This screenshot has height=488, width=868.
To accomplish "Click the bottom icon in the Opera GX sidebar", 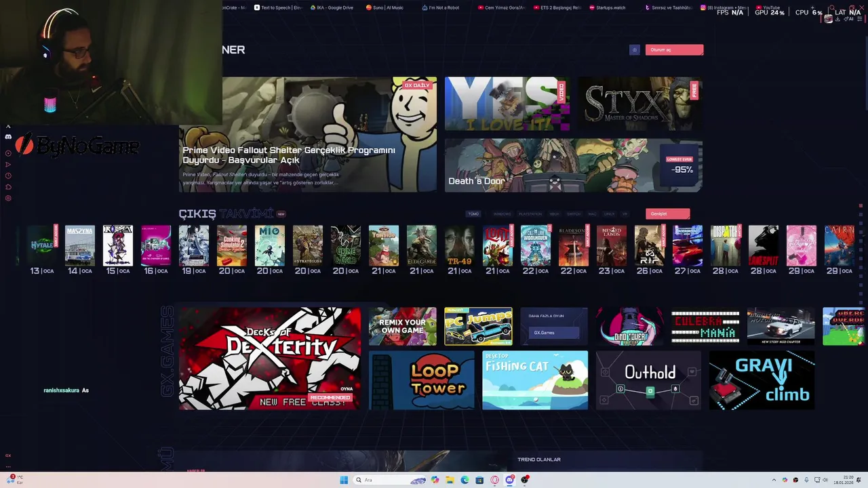I will pyautogui.click(x=8, y=466).
